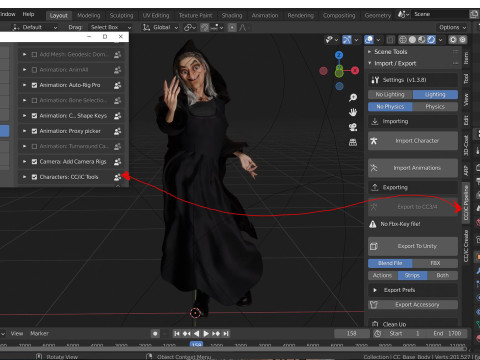Select solid viewport shading
Viewport: 480px width, 360px height.
(412, 40)
